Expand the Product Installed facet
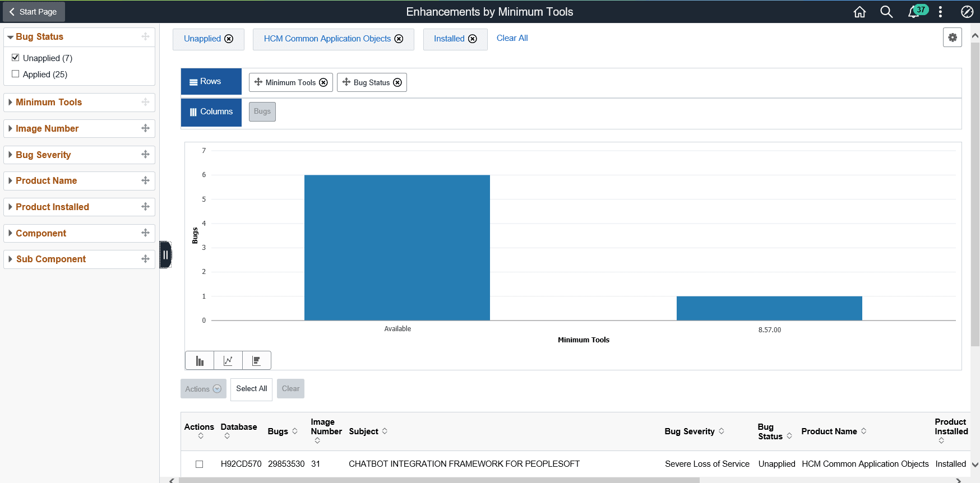The image size is (980, 483). point(10,207)
